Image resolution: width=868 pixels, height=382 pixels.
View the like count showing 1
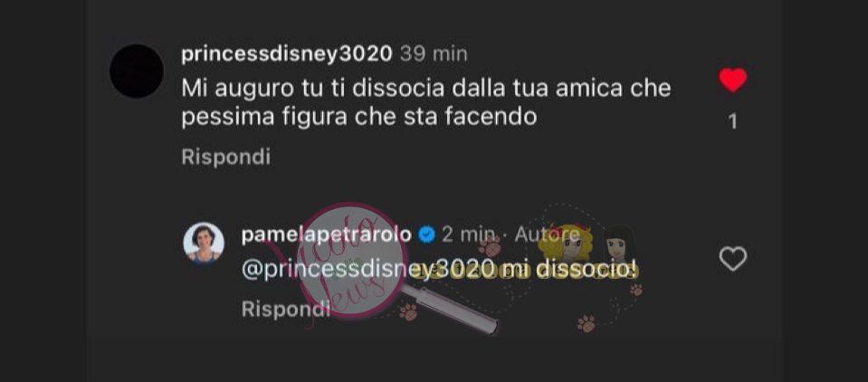[x=733, y=121]
